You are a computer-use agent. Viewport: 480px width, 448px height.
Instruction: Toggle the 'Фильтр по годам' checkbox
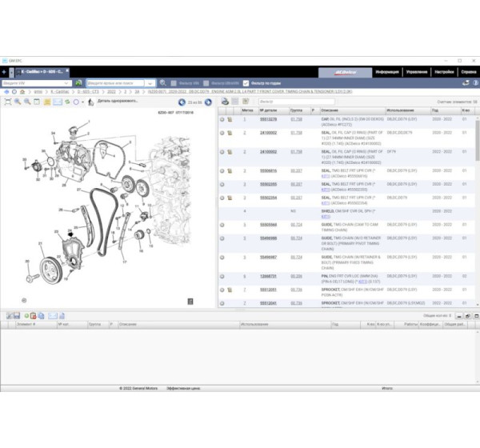pyautogui.click(x=246, y=82)
